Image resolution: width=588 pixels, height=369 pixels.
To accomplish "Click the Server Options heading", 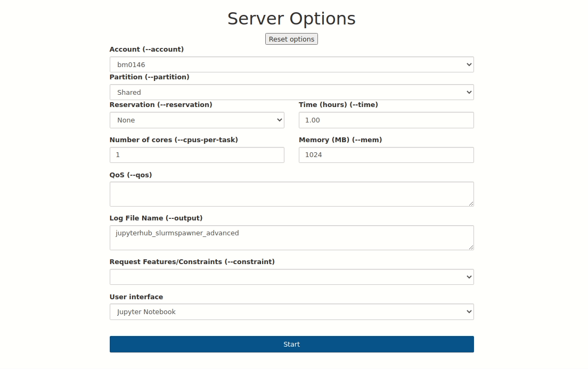I will 291,19.
